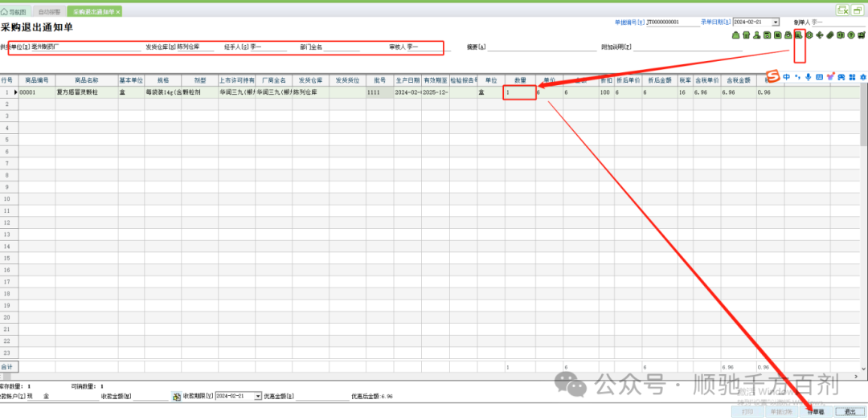Screen dimensions: 868x420
Task: Open help via question mark icon
Action: point(851,35)
